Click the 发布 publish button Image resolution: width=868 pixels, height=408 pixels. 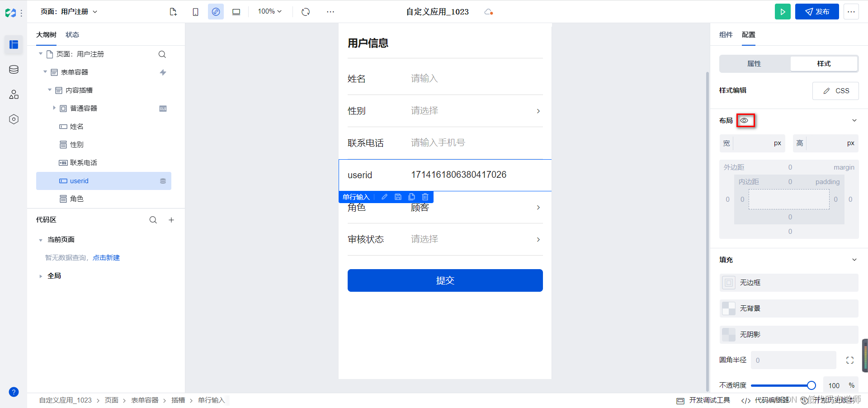tap(817, 12)
